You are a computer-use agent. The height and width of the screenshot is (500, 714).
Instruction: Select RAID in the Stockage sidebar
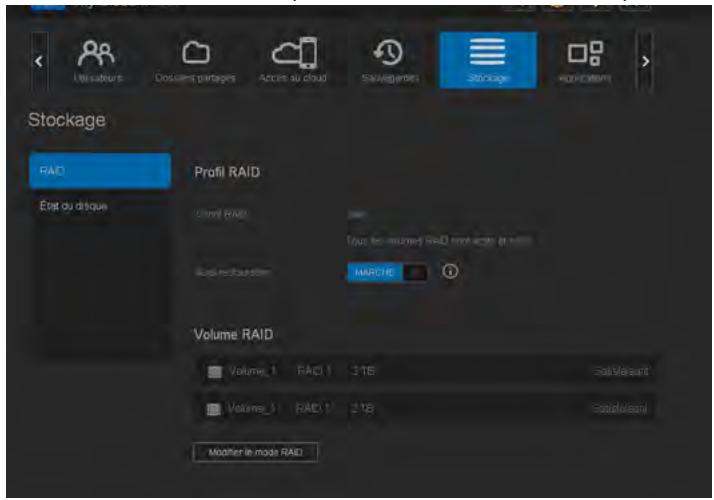pyautogui.click(x=100, y=171)
